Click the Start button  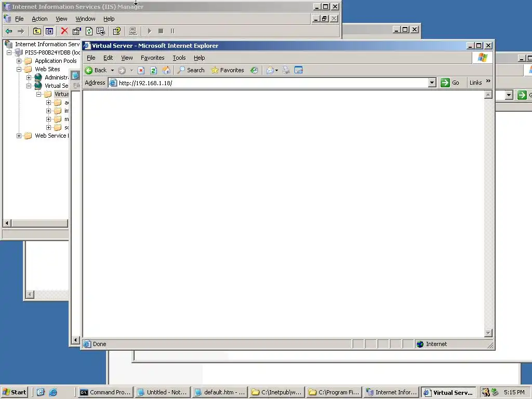coord(14,392)
